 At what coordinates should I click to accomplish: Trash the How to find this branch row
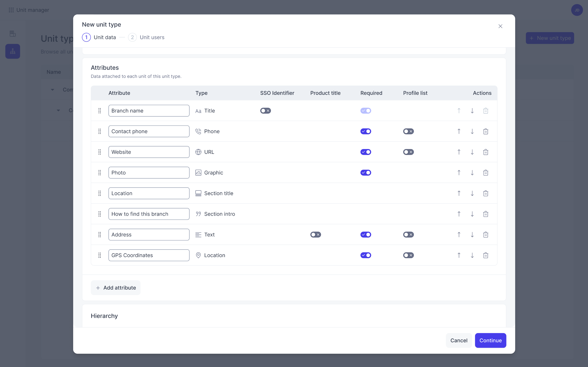[x=486, y=214]
